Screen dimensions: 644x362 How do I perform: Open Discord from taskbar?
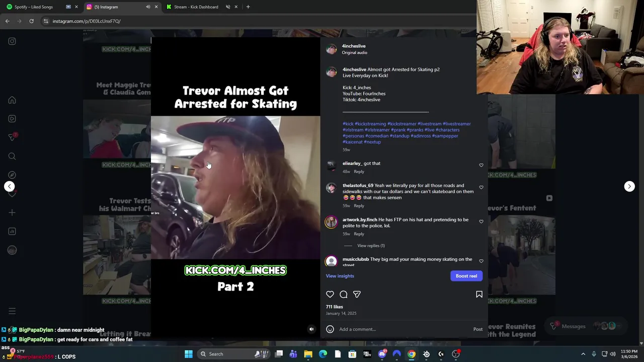pos(382,354)
